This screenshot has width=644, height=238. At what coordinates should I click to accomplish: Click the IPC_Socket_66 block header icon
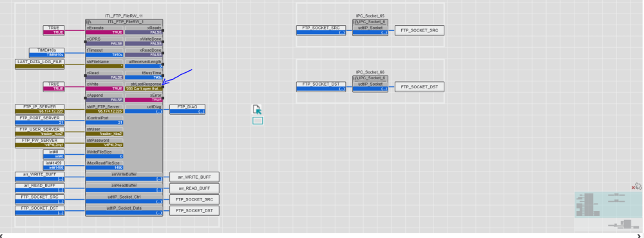click(355, 78)
